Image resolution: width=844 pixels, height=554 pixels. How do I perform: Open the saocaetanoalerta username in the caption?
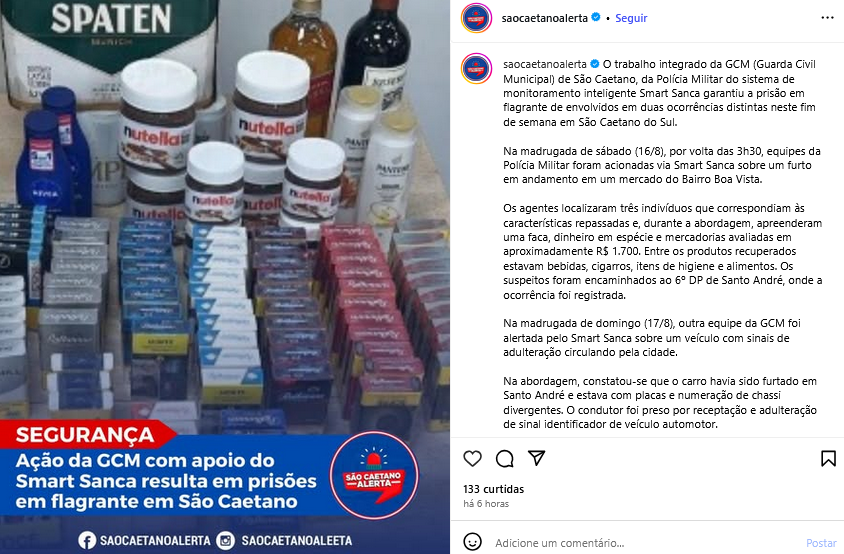[x=545, y=64]
